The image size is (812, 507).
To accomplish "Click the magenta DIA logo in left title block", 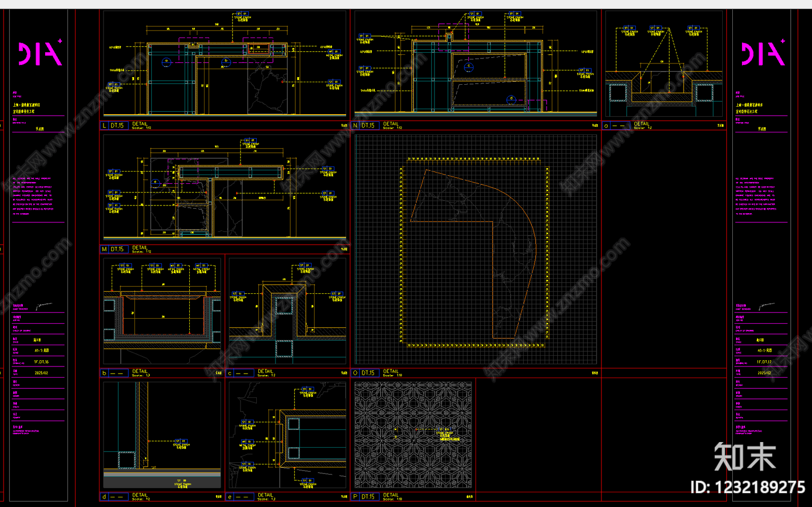I will pyautogui.click(x=41, y=52).
